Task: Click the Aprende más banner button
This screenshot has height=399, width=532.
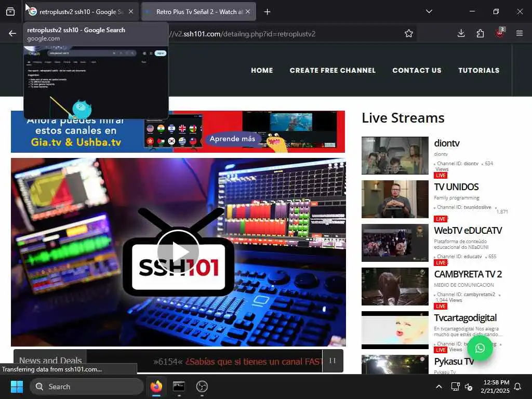Action: [232, 139]
